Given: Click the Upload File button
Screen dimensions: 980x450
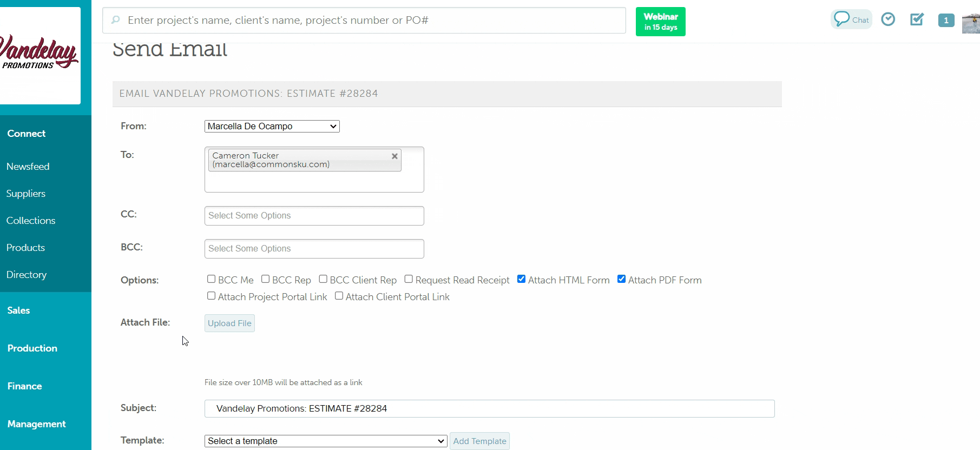Looking at the screenshot, I should (x=229, y=323).
